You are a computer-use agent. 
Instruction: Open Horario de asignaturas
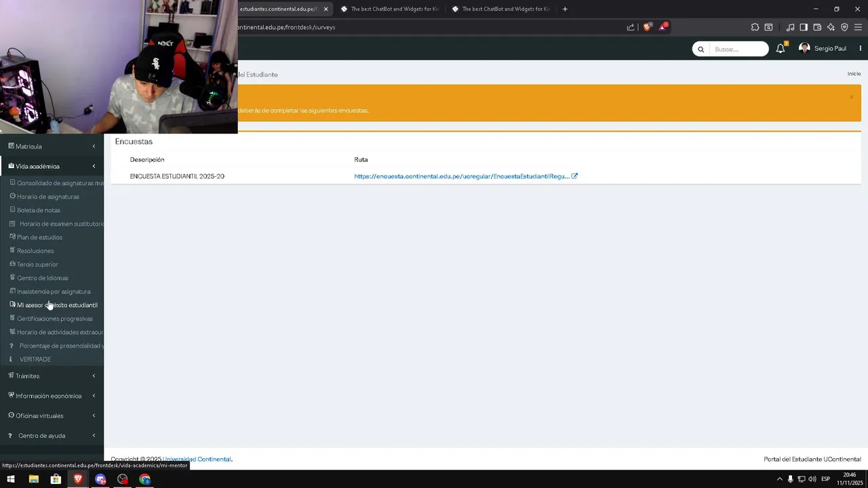coord(45,197)
